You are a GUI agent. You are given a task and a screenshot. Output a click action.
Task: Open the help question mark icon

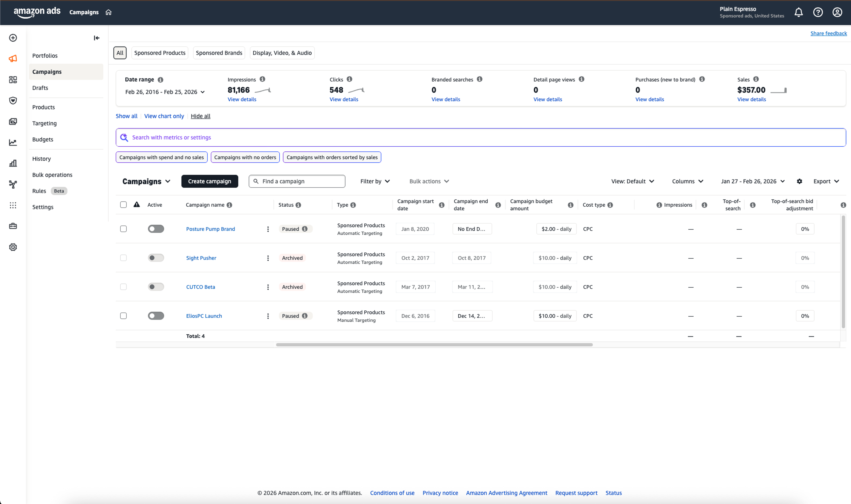tap(818, 13)
